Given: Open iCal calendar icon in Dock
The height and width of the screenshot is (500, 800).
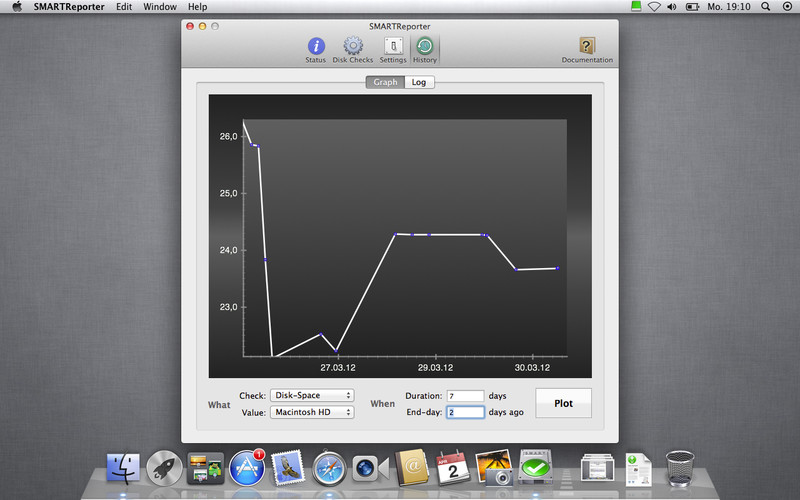Looking at the screenshot, I should pos(453,468).
